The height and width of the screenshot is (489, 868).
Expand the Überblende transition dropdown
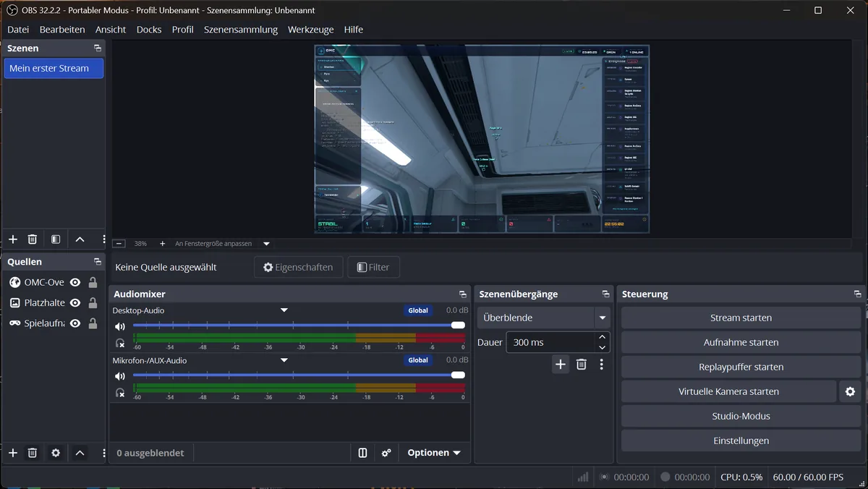(x=602, y=318)
